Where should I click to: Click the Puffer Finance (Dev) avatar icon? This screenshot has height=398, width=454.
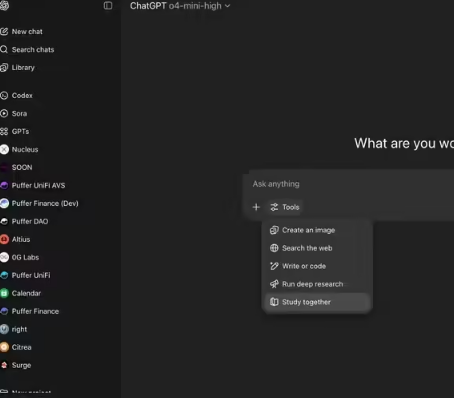coord(4,204)
